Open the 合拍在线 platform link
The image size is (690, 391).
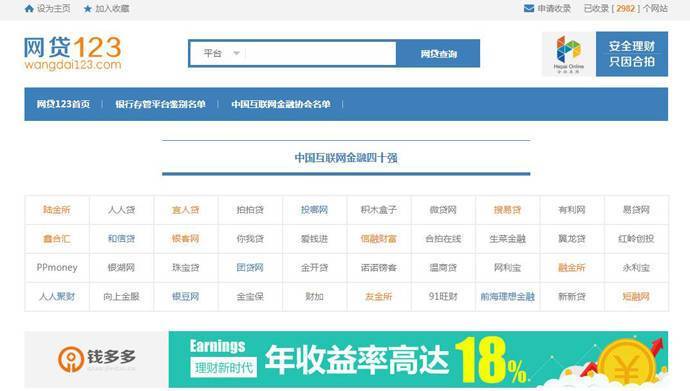[x=443, y=239]
